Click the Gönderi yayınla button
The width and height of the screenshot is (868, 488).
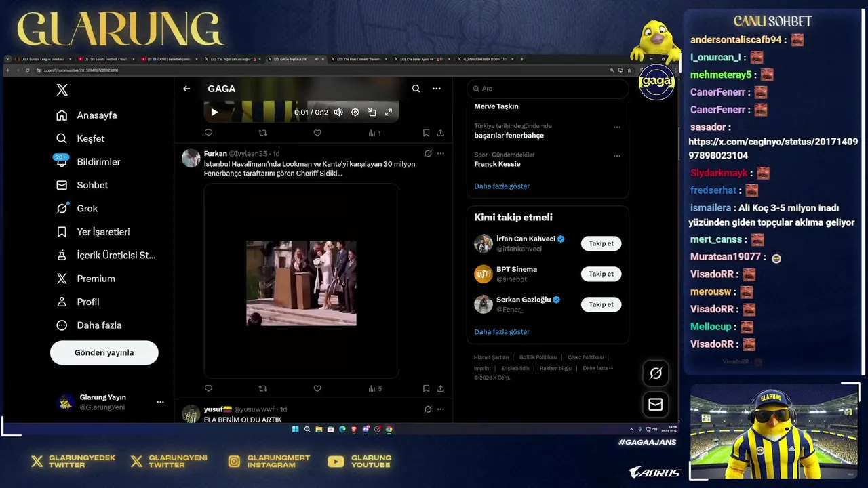[104, 352]
